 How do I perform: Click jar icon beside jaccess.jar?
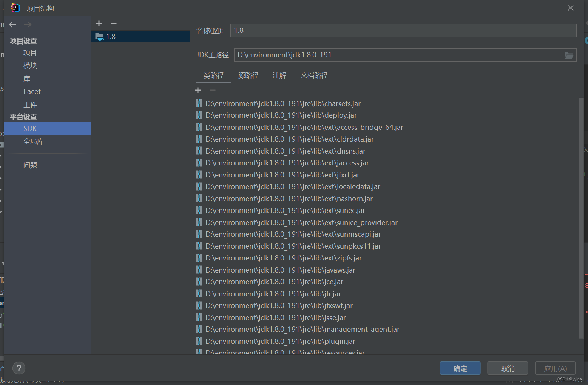click(x=199, y=163)
